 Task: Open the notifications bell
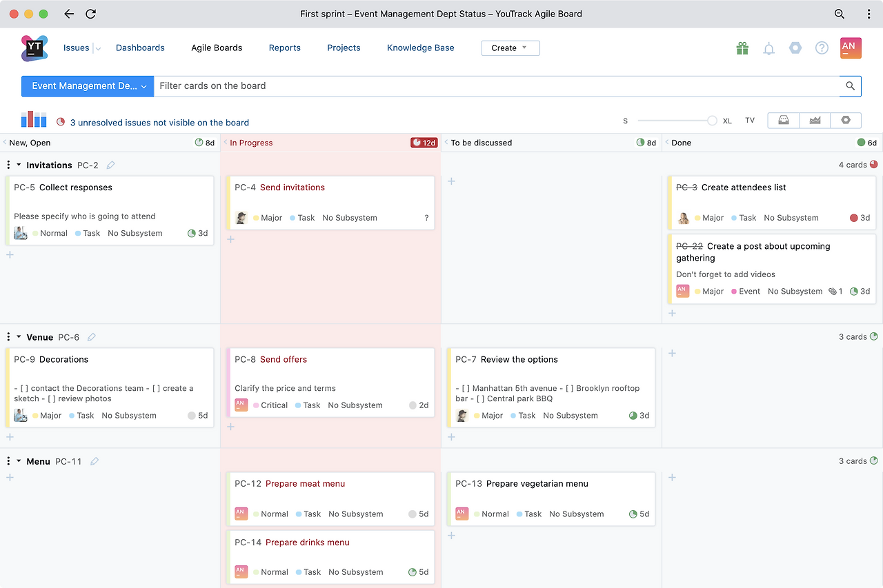point(768,48)
